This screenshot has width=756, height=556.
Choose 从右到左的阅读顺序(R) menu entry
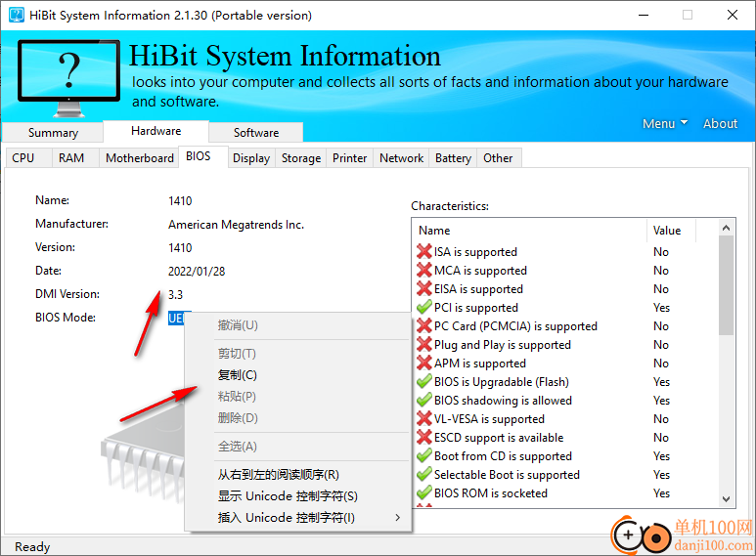pyautogui.click(x=298, y=475)
